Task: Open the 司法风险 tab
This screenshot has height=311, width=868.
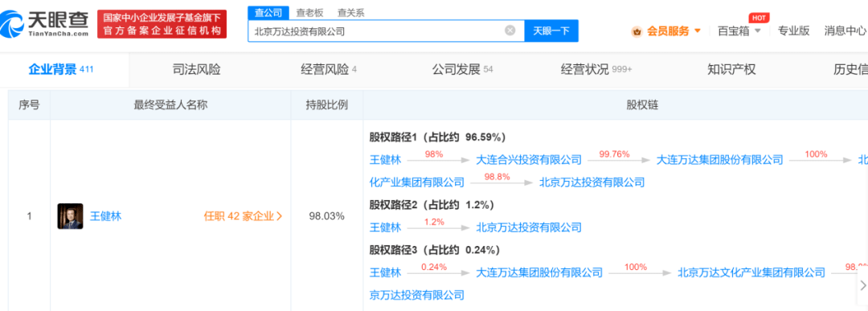Action: coord(197,70)
